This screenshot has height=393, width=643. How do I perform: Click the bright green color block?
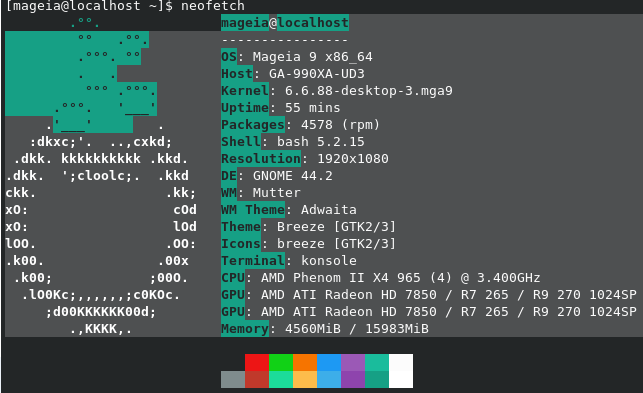click(281, 363)
